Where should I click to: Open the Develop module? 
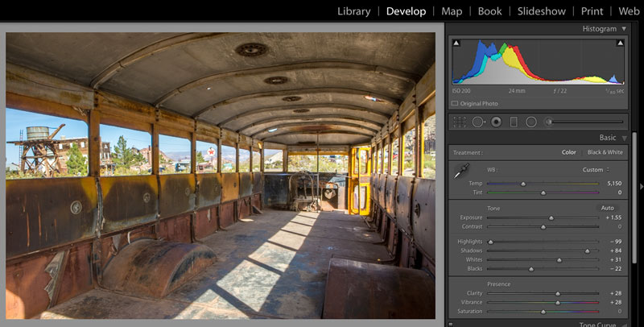[406, 11]
